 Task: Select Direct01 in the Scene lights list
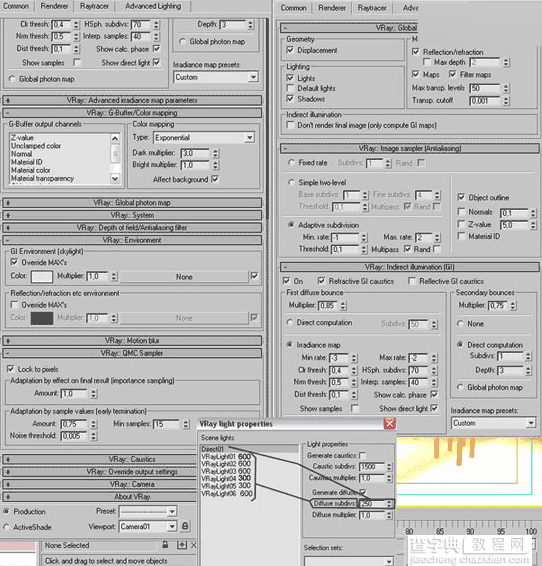[250, 449]
